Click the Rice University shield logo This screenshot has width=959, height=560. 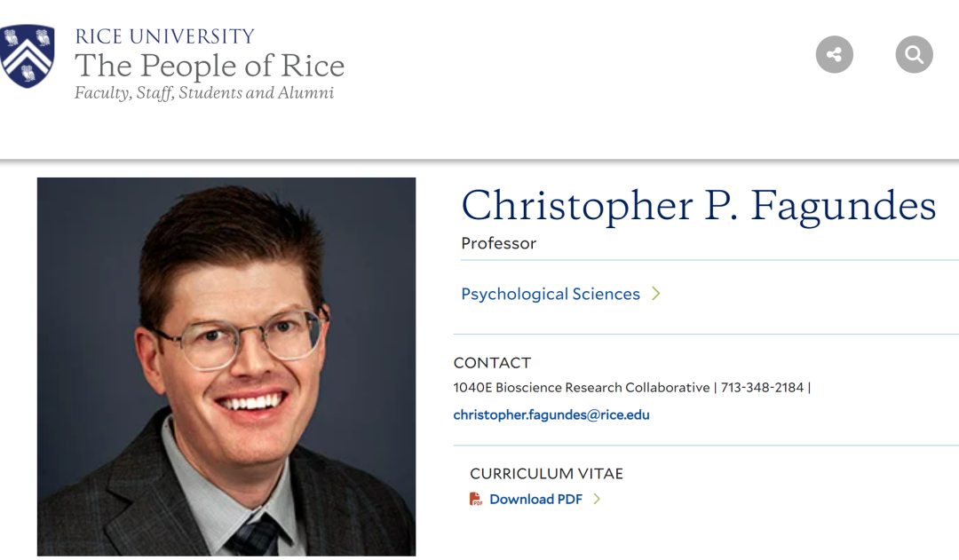pos(28,56)
